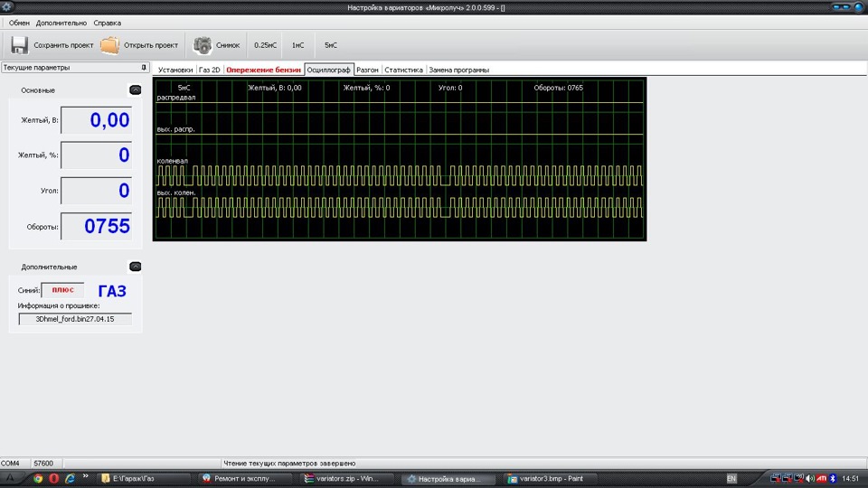Screen dimensions: 868x488
Task: Select the 1мС timebase
Action: 297,45
